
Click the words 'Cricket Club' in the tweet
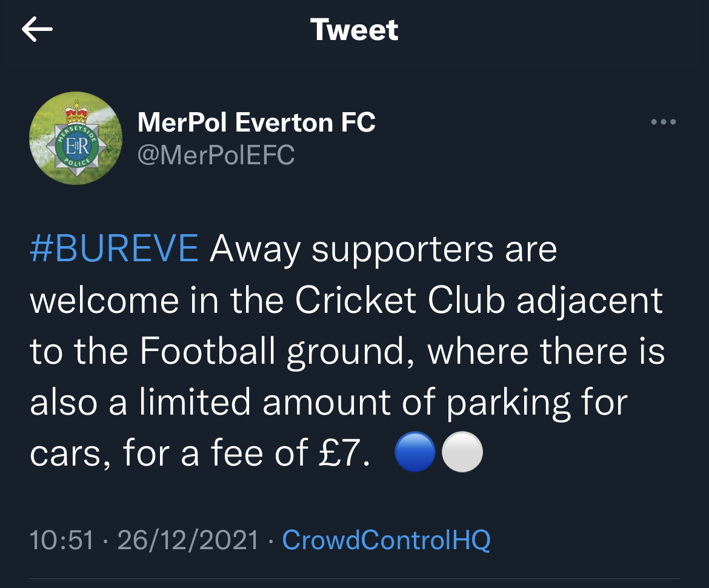400,300
